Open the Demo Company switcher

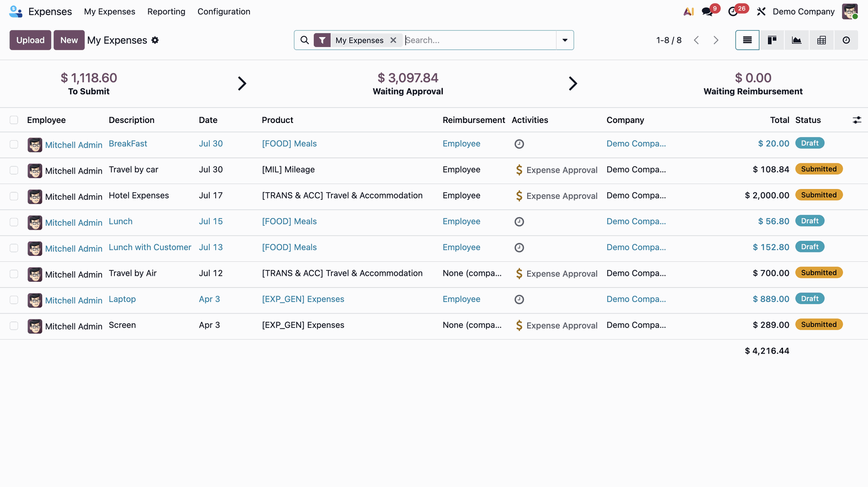click(803, 12)
